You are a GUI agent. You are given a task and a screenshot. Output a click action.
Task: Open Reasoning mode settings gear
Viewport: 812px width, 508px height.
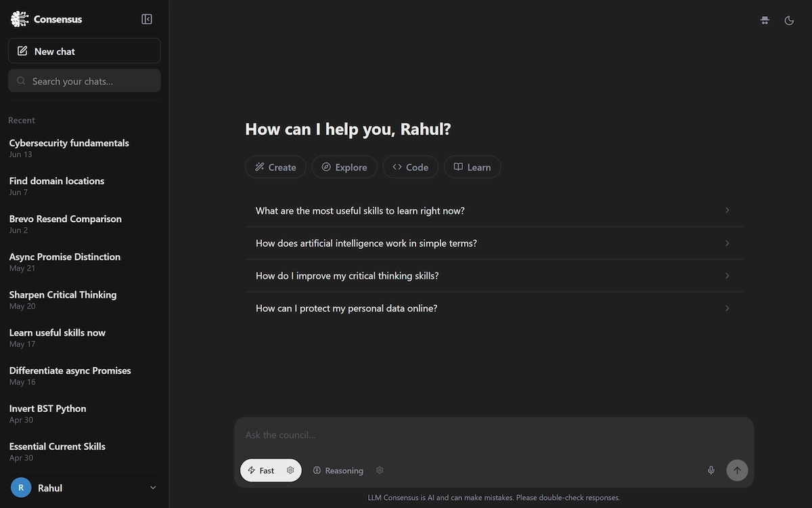point(380,470)
